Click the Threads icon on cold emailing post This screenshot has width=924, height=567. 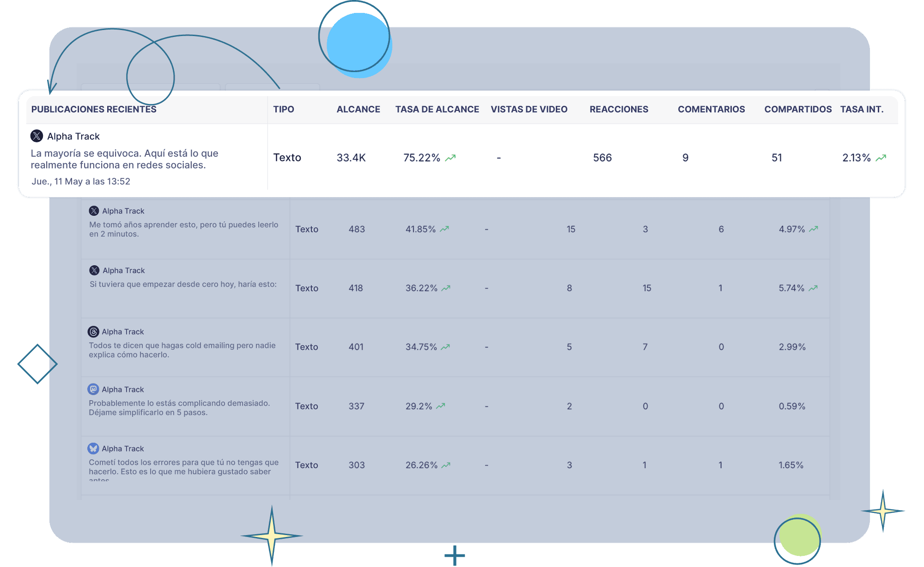click(93, 332)
